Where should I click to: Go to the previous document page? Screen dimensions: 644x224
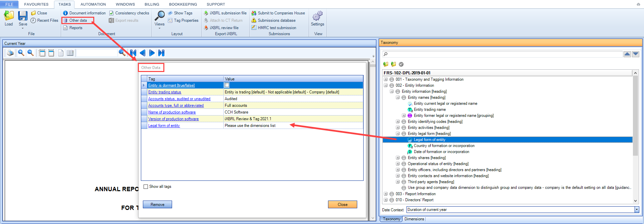[x=143, y=53]
